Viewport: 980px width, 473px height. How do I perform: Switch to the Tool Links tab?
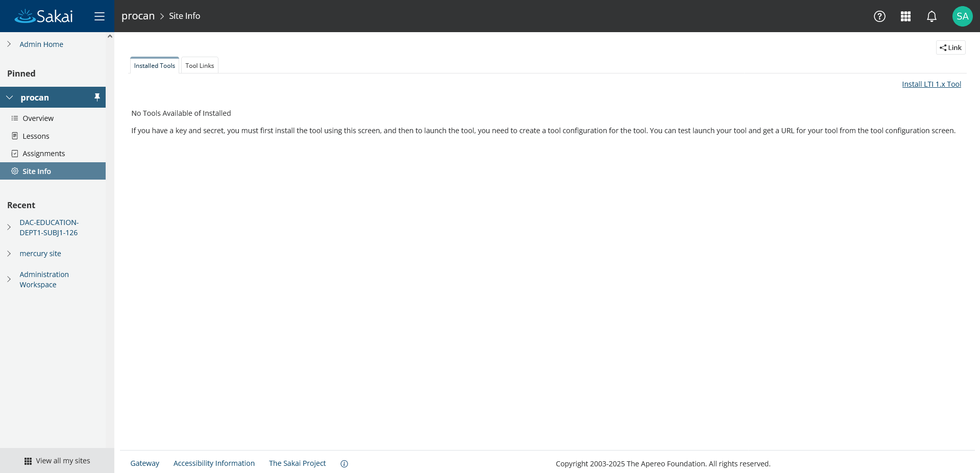point(200,66)
